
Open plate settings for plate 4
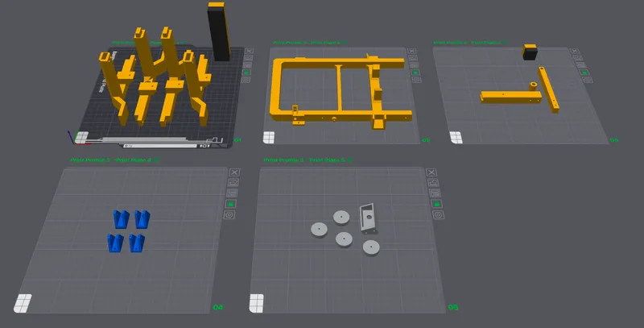coord(229,214)
